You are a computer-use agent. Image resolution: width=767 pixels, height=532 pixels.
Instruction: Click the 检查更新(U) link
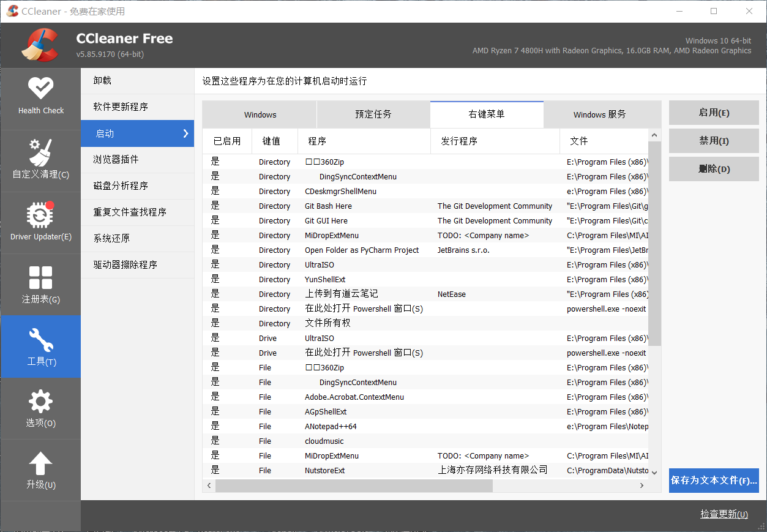[x=724, y=514]
